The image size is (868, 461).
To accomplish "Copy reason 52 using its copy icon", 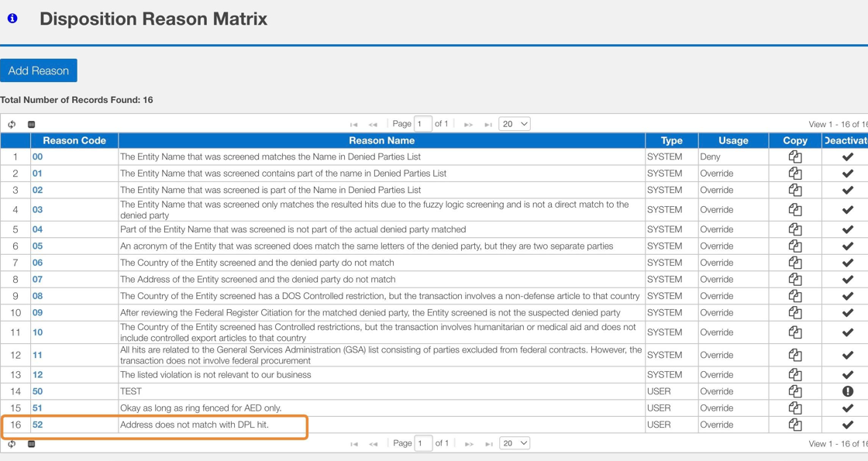I will (795, 425).
